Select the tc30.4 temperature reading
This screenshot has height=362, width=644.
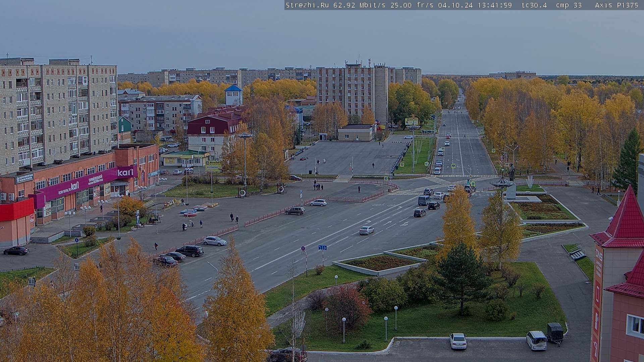[x=534, y=5]
